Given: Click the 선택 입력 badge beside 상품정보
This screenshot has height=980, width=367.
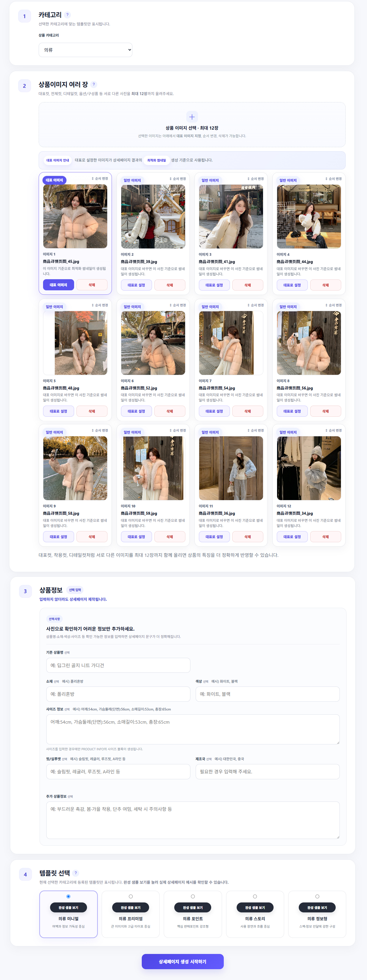Looking at the screenshot, I should click(x=75, y=590).
